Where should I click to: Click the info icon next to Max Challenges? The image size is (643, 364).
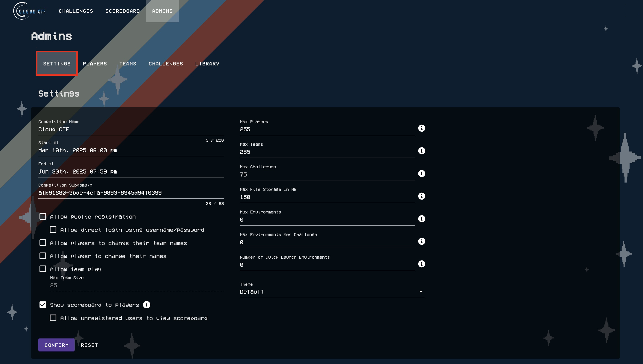pyautogui.click(x=421, y=173)
